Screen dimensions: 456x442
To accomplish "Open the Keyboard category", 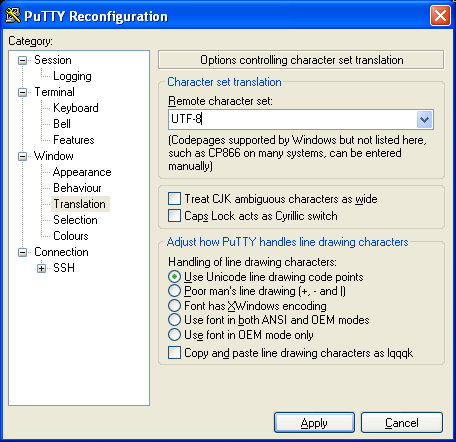I will 76,108.
